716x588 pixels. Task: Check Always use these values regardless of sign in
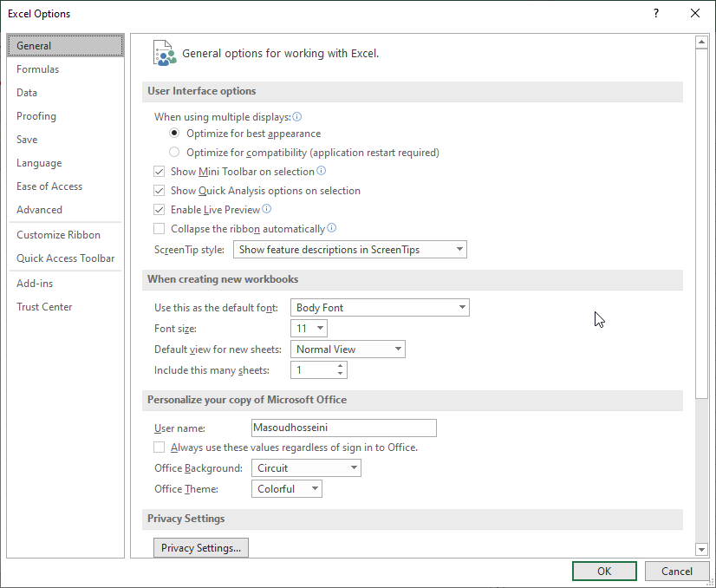[159, 448]
